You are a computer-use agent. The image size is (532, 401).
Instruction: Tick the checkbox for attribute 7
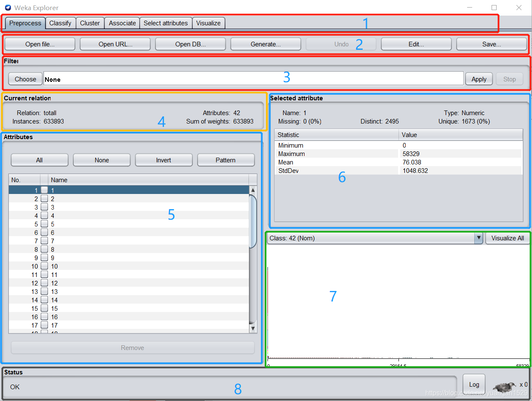click(44, 241)
